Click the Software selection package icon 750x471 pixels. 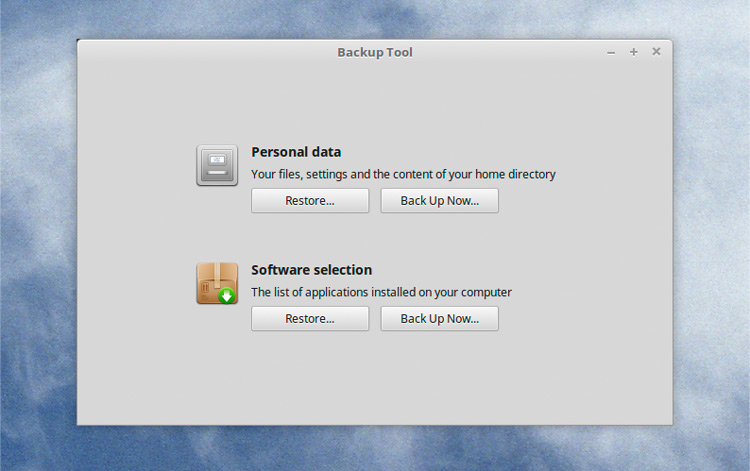(x=217, y=283)
